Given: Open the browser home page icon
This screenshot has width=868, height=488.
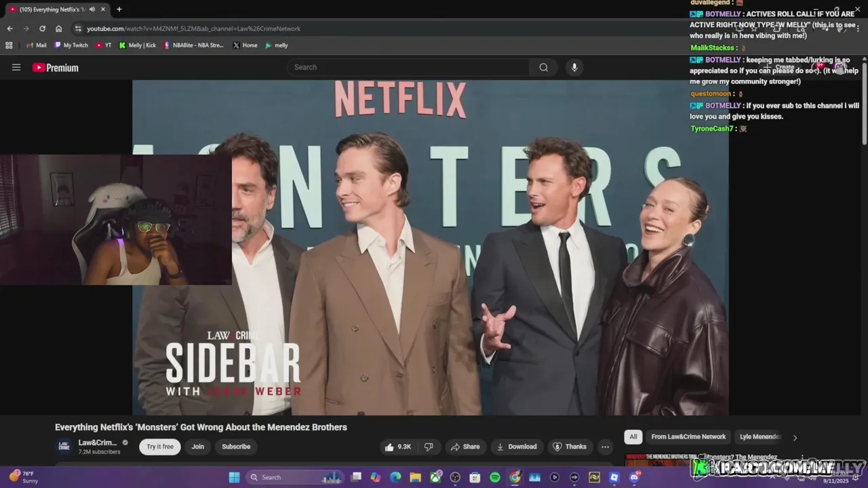Looking at the screenshot, I should point(58,28).
